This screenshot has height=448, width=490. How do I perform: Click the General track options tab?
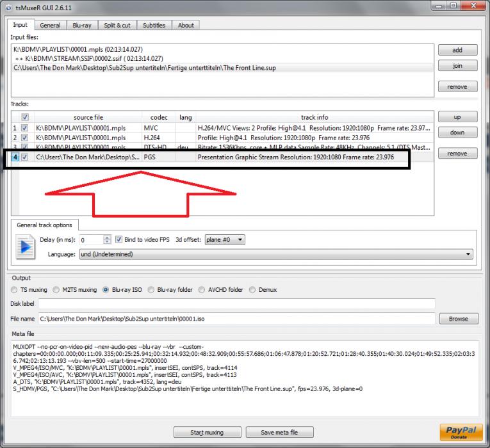44,225
